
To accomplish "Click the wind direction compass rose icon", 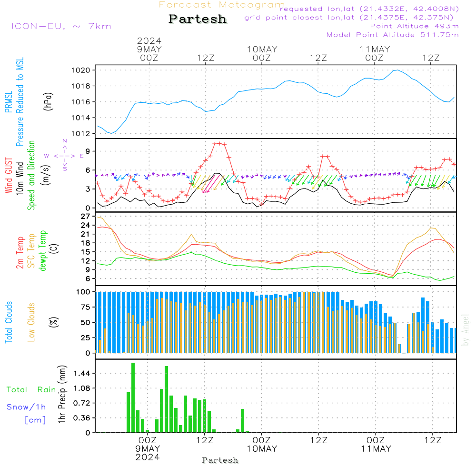I will coord(65,155).
